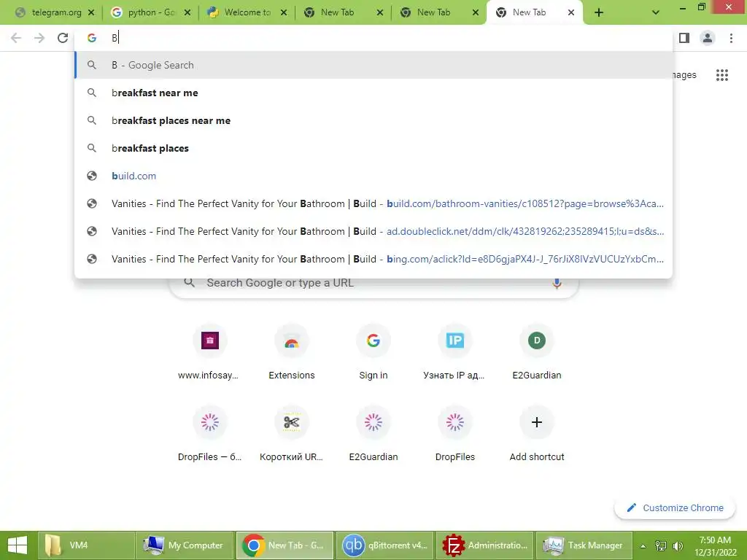Open the Extensions shortcut tile
Screen dimensions: 747x560
[x=292, y=353]
